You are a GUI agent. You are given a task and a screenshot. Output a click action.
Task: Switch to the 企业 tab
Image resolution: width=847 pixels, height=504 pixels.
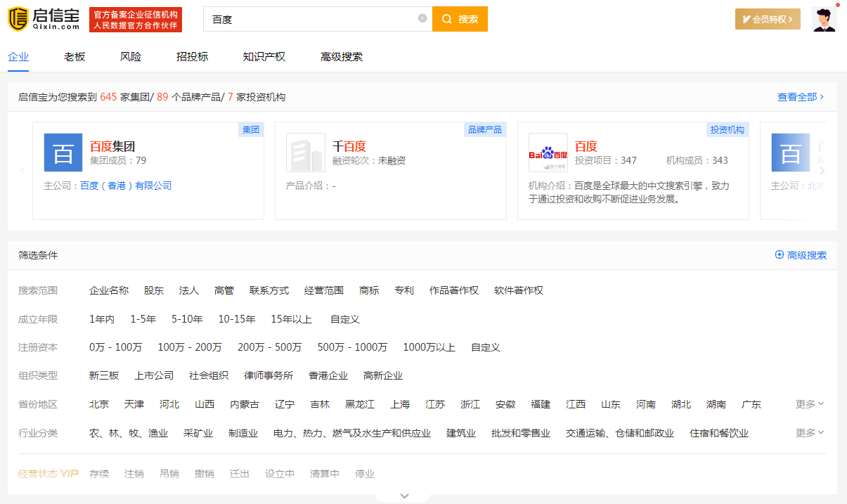click(18, 57)
